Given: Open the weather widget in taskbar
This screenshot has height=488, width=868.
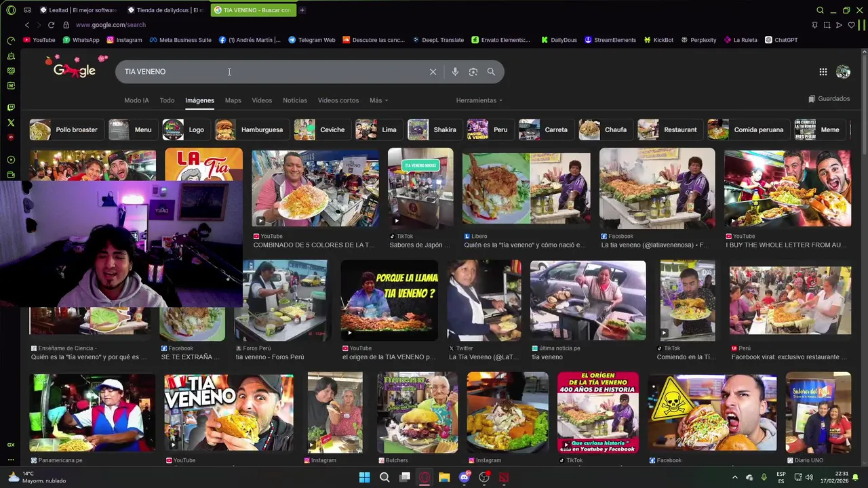Looking at the screenshot, I should [37, 477].
